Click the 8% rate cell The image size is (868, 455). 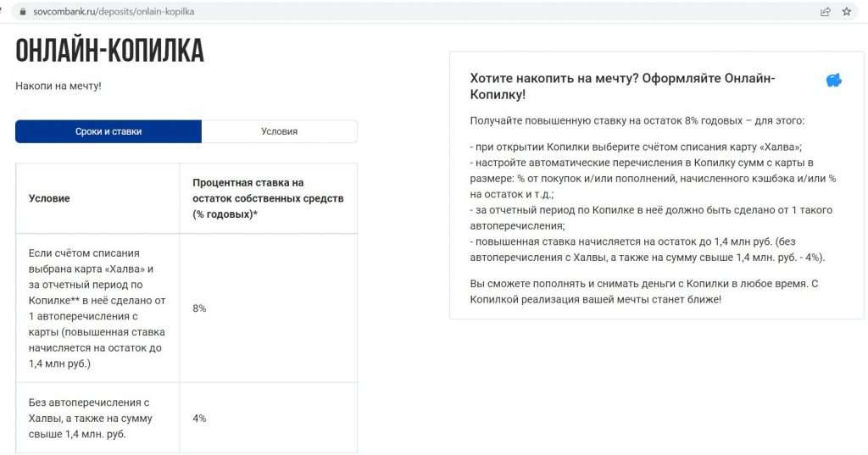(199, 308)
